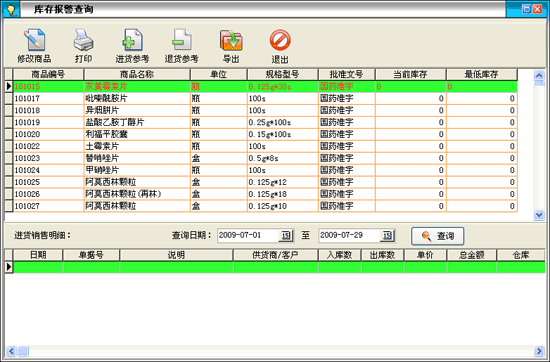Viewport: 550px width, 362px height.
Task: Click the 说明 column header
Action: coord(176,255)
